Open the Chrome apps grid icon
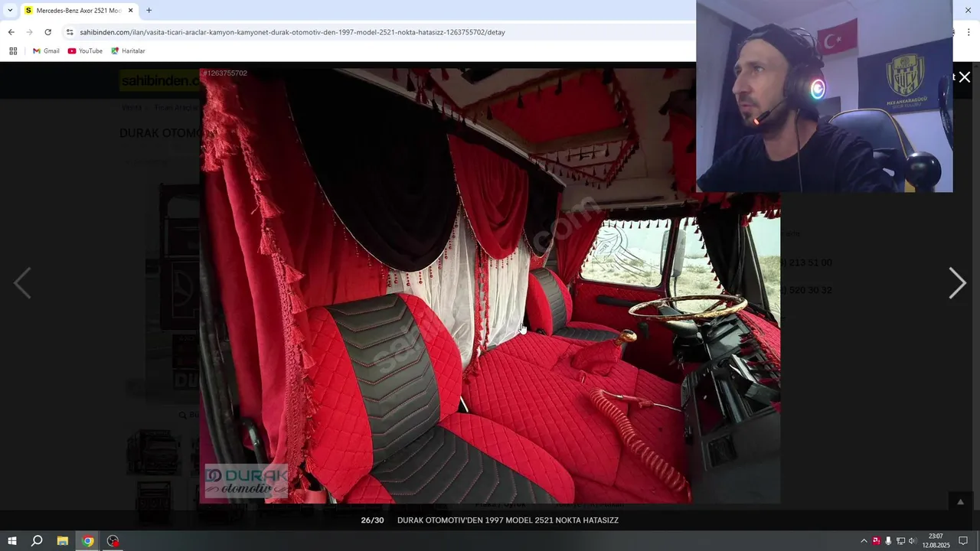The width and height of the screenshot is (980, 551). (13, 51)
